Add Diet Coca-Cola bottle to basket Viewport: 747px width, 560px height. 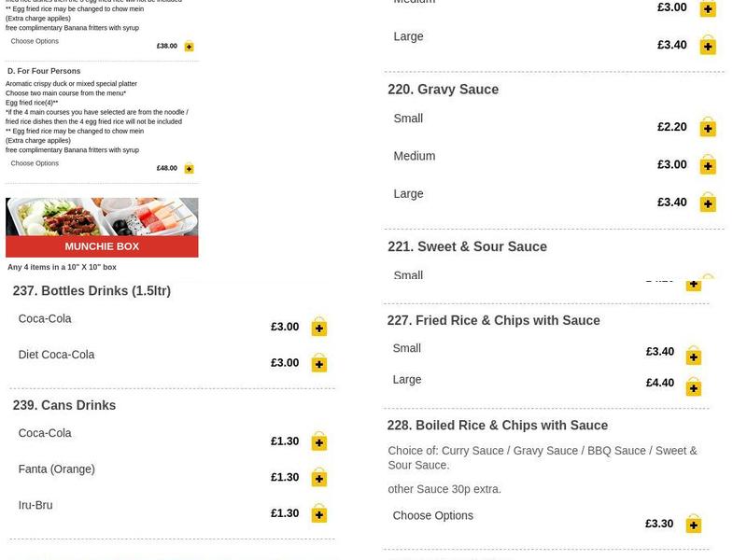[319, 363]
